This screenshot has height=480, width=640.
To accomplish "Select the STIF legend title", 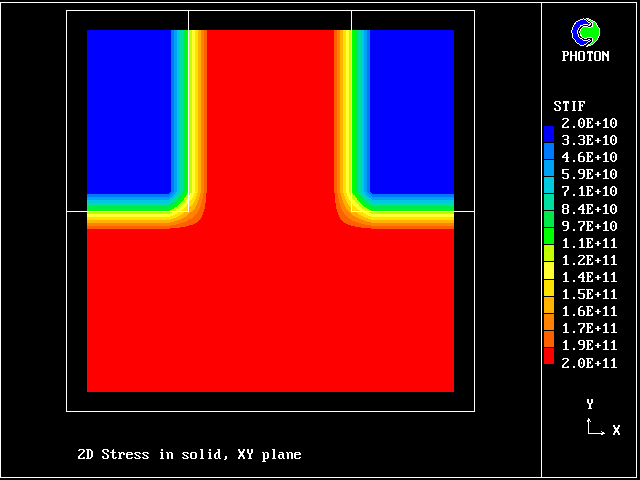I will coord(569,106).
